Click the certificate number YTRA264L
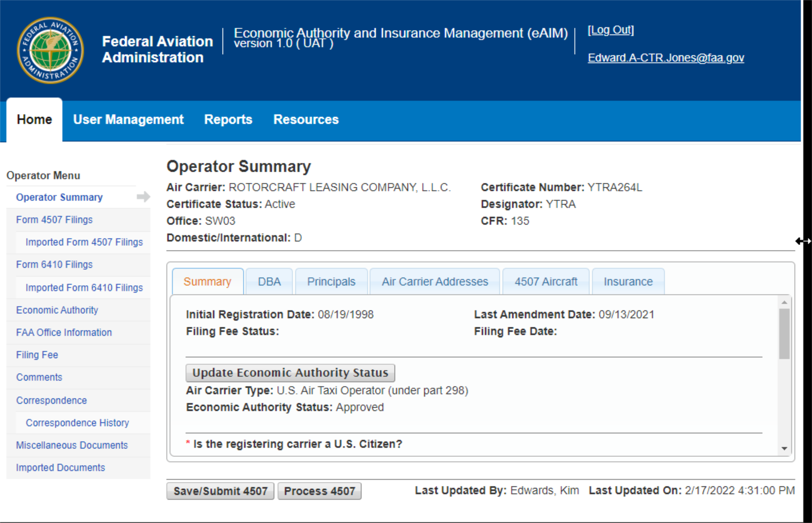This screenshot has height=523, width=812. tap(615, 187)
